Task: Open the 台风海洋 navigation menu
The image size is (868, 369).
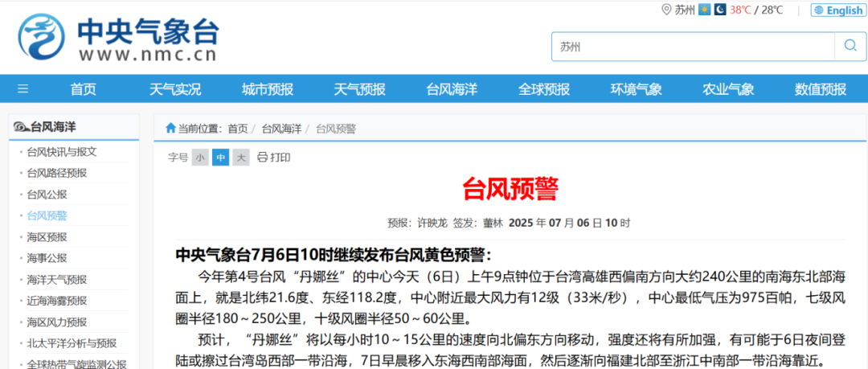Action: pyautogui.click(x=452, y=89)
